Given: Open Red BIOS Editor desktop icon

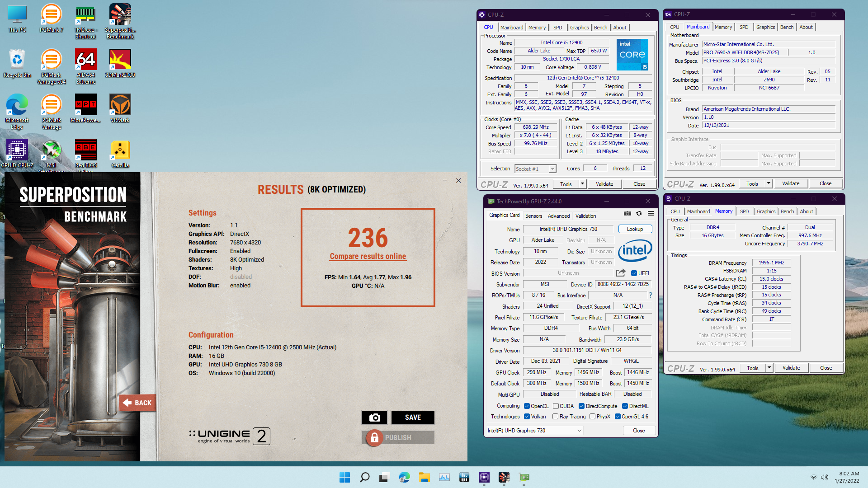Looking at the screenshot, I should pos(85,156).
